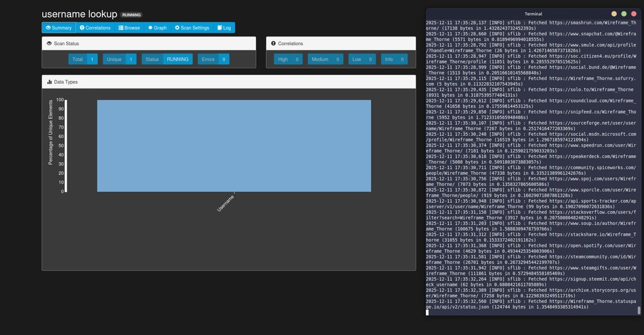Viewport: 644px width, 335px height.
Task: Click the eye icon on Summary tab
Action: 48,28
